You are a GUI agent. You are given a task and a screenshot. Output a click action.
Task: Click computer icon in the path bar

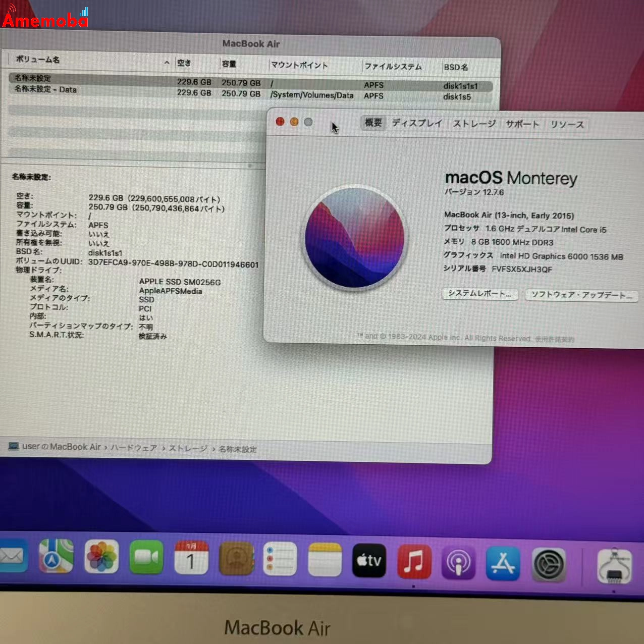click(x=14, y=446)
